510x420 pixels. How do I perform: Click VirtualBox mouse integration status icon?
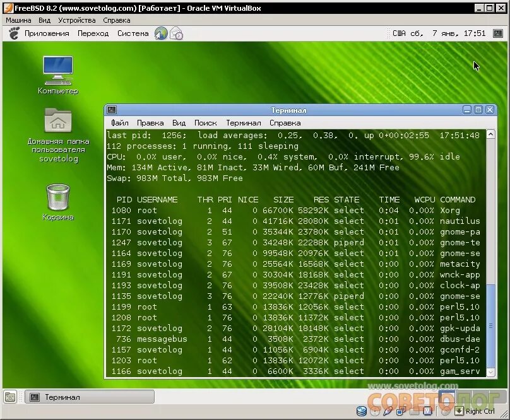point(446,411)
